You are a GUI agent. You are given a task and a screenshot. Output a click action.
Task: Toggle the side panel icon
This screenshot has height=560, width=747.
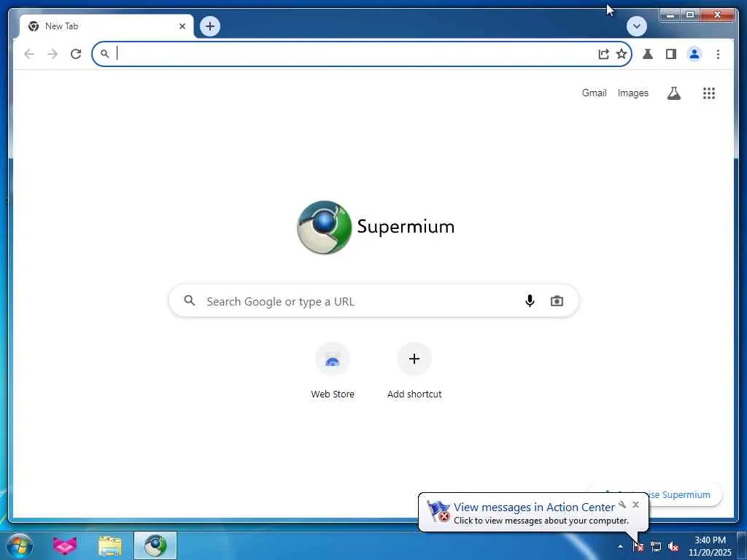click(x=671, y=54)
